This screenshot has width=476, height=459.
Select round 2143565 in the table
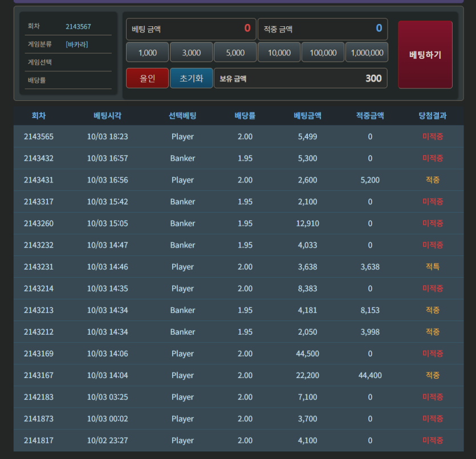tap(39, 137)
